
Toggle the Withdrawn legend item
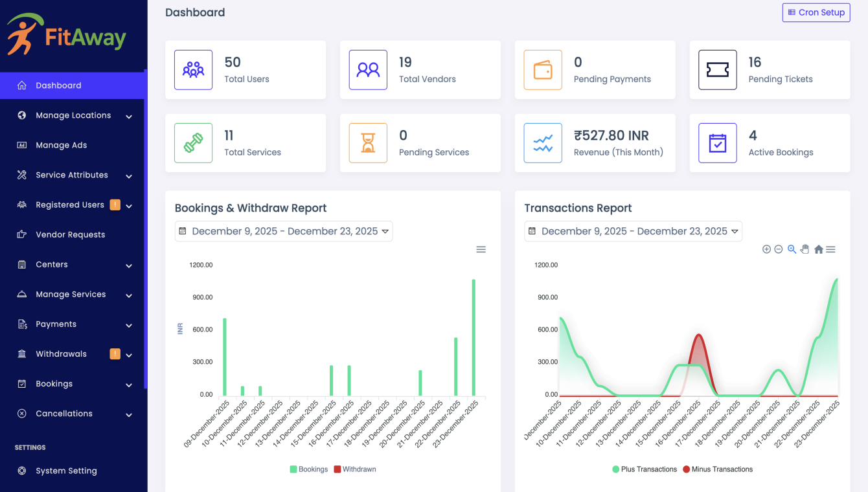(355, 469)
